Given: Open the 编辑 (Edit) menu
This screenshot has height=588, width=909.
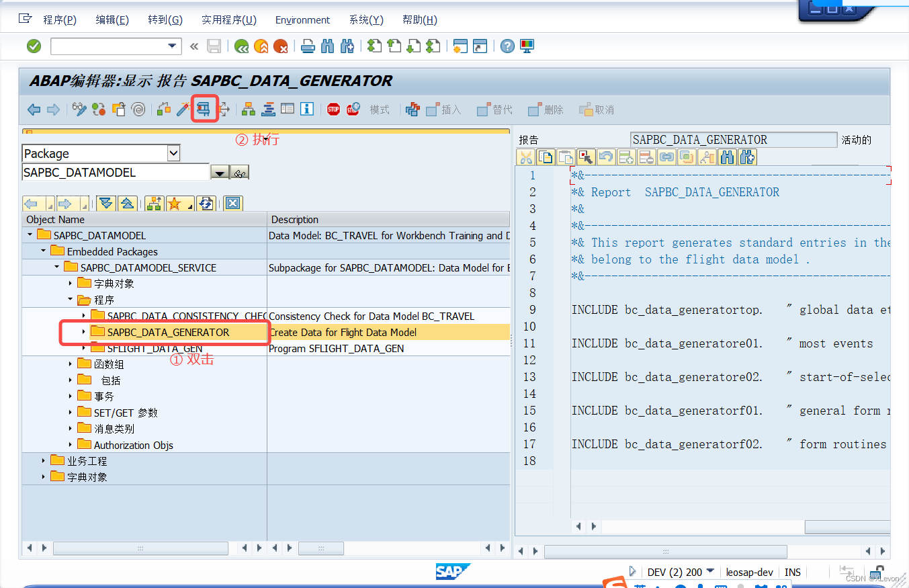Looking at the screenshot, I should point(112,20).
